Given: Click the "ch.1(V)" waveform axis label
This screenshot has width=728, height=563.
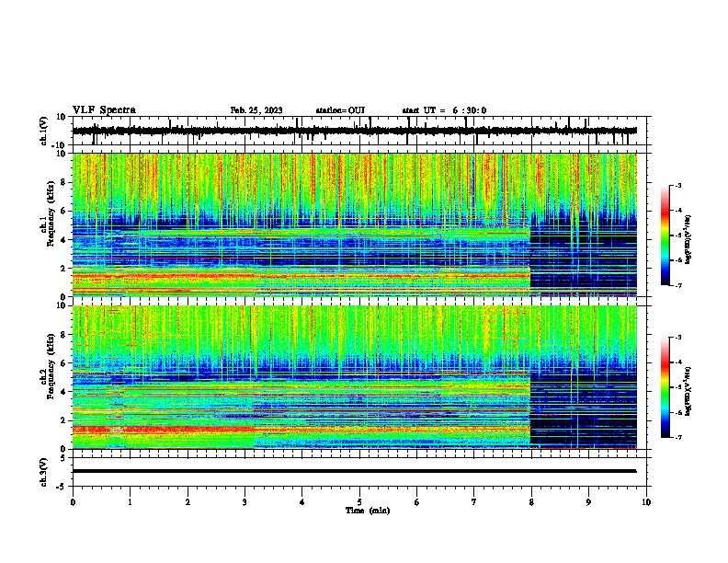Looking at the screenshot, I should (44, 131).
